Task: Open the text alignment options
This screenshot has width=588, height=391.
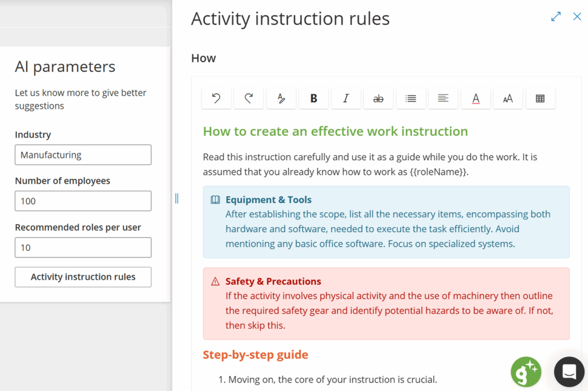Action: coord(443,98)
